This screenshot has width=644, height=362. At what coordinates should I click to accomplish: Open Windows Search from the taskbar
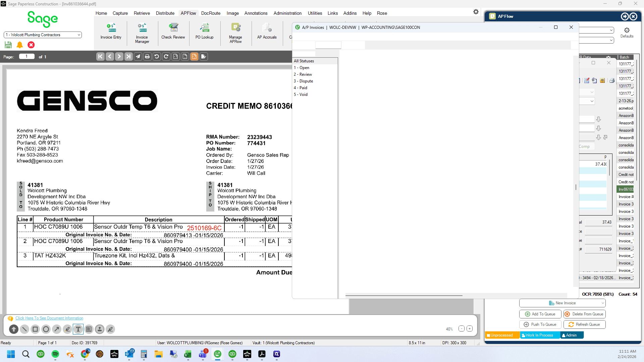(x=26, y=354)
